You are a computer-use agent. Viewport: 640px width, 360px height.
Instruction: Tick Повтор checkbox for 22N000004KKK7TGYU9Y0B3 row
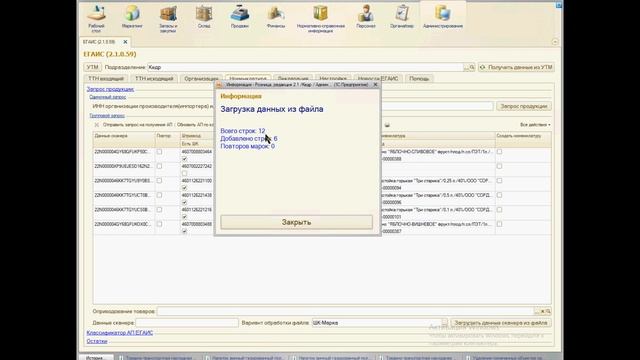point(159,180)
